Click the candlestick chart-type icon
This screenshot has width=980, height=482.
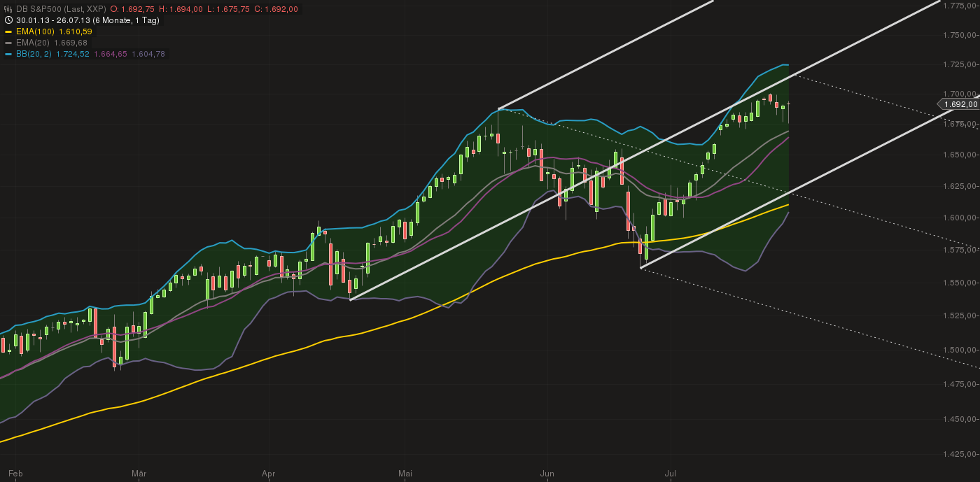coord(8,9)
